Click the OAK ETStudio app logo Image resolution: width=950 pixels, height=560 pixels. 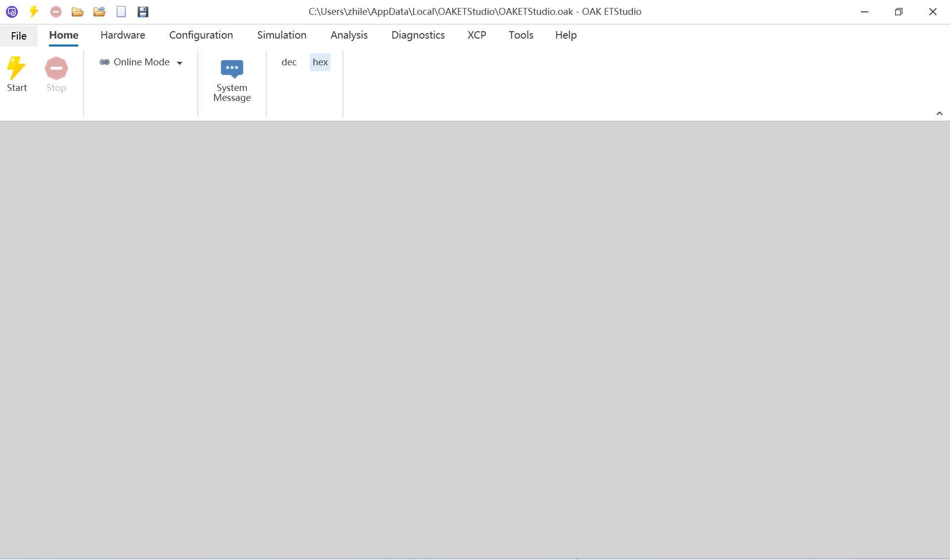(12, 11)
